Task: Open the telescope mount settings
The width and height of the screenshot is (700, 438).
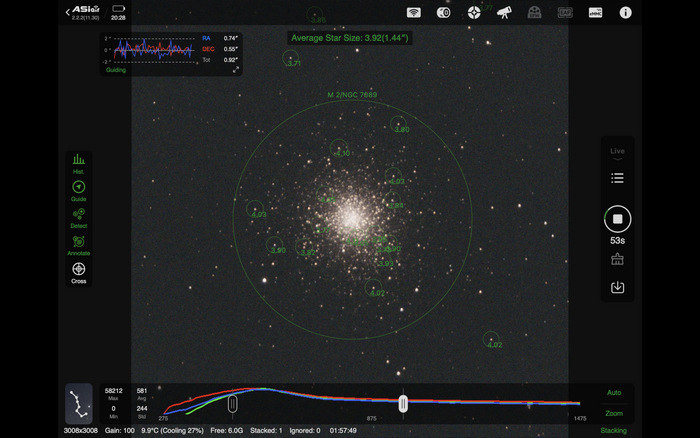Action: click(x=505, y=13)
